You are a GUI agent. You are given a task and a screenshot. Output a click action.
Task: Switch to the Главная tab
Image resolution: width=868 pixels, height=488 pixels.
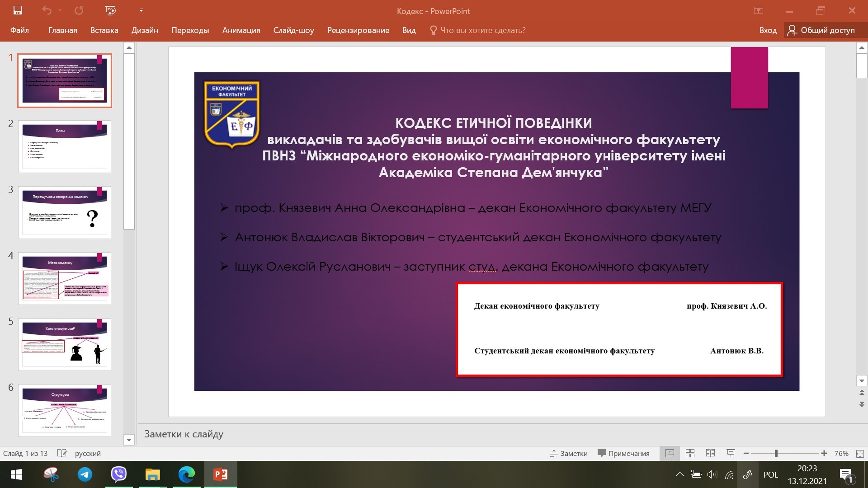pos(63,30)
